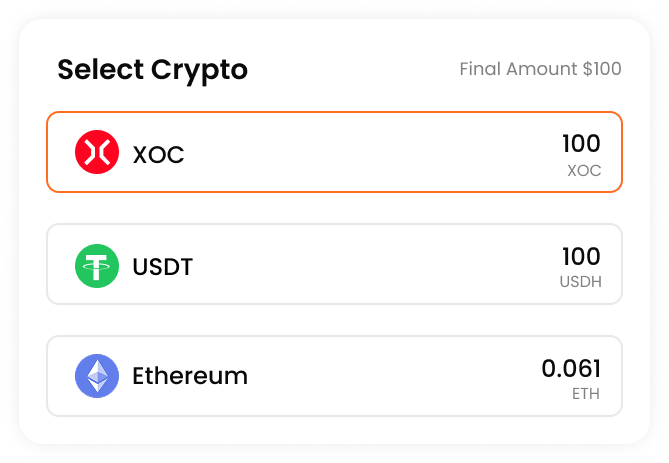Select the Ethereum crypto option
This screenshot has width=669, height=463.
point(334,376)
